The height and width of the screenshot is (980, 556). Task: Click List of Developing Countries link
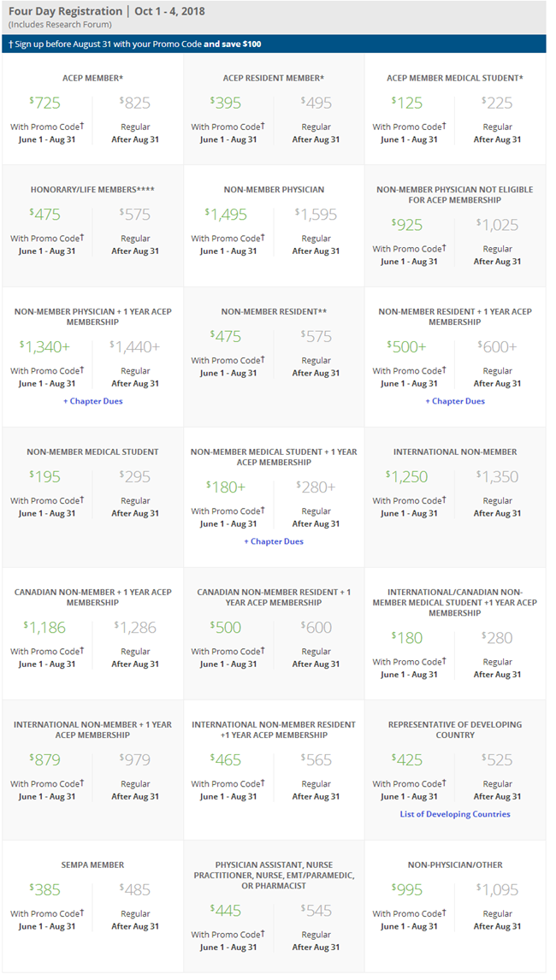point(454,814)
